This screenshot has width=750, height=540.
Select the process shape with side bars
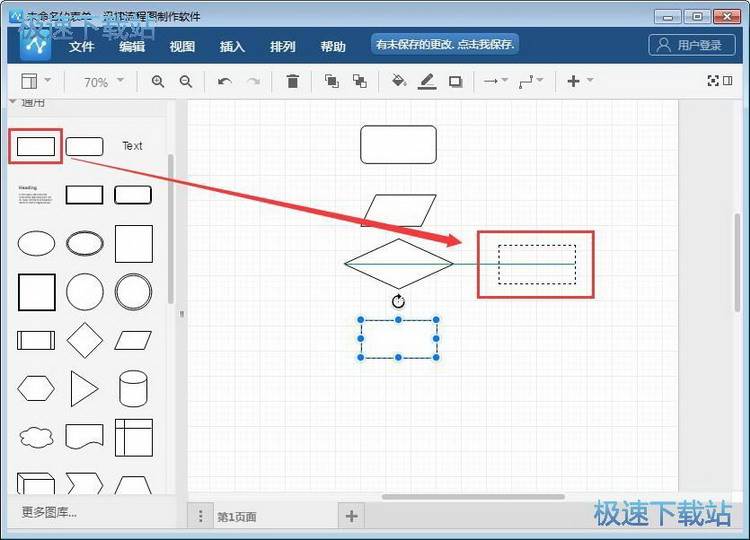coord(36,341)
